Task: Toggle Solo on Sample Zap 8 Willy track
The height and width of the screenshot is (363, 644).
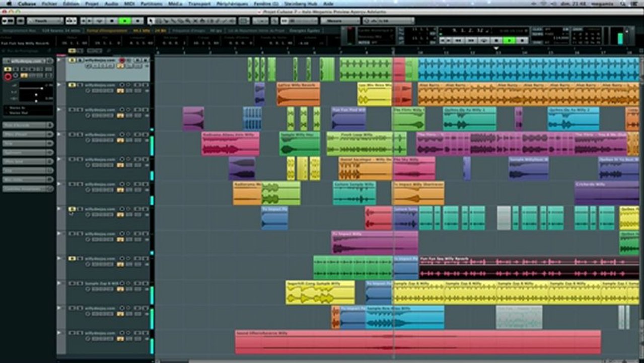Action: click(x=80, y=283)
